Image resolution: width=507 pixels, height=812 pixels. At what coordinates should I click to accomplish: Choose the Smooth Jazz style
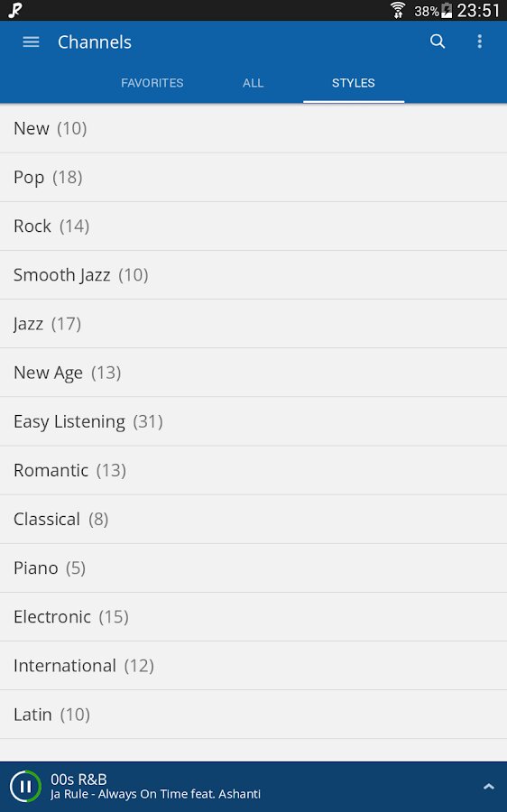coord(253,275)
